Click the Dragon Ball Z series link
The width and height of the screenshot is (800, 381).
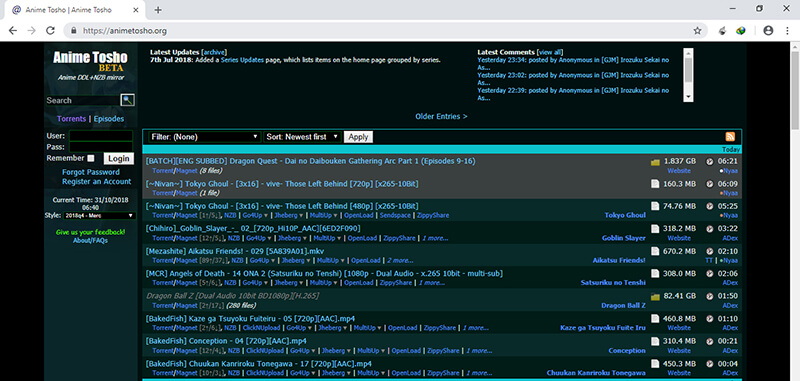coord(623,306)
